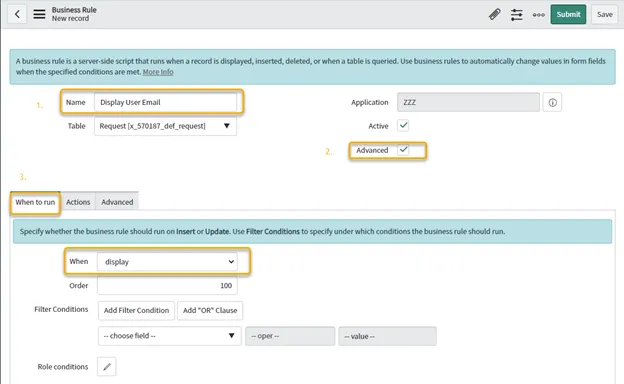Switch to the Actions tab

78,202
